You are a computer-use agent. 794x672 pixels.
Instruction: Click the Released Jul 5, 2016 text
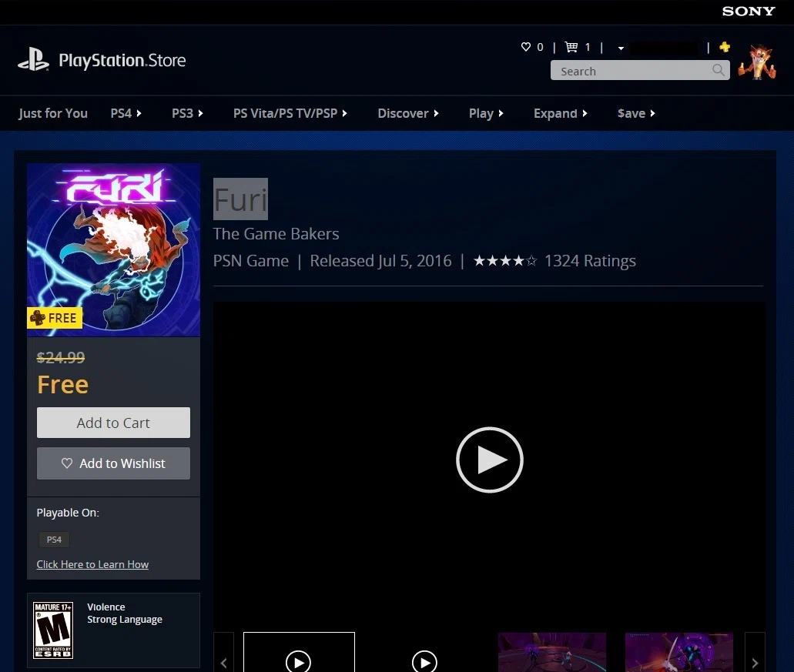click(380, 261)
